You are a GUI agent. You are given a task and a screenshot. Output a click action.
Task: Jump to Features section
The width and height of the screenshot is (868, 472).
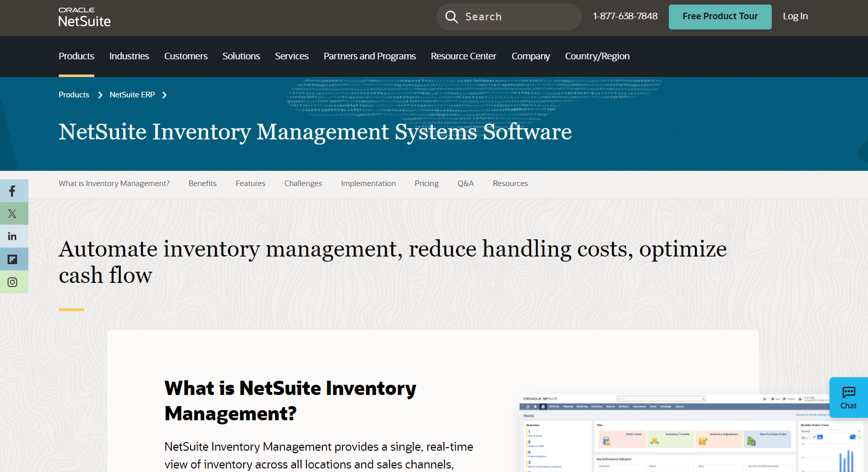point(250,184)
